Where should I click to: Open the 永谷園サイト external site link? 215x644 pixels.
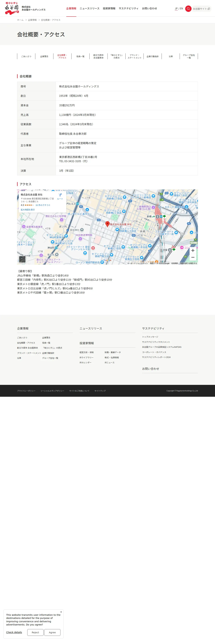201,9
